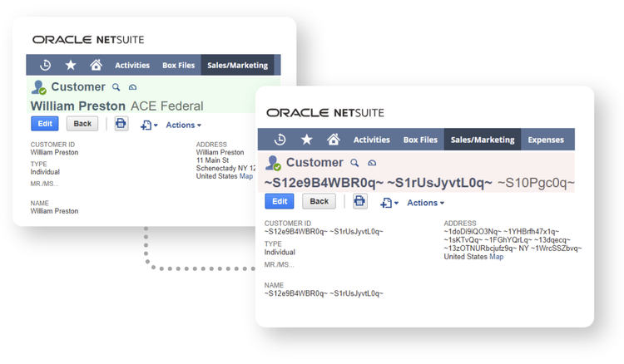Select ACE Federal company text
The width and height of the screenshot is (624, 364).
[166, 106]
